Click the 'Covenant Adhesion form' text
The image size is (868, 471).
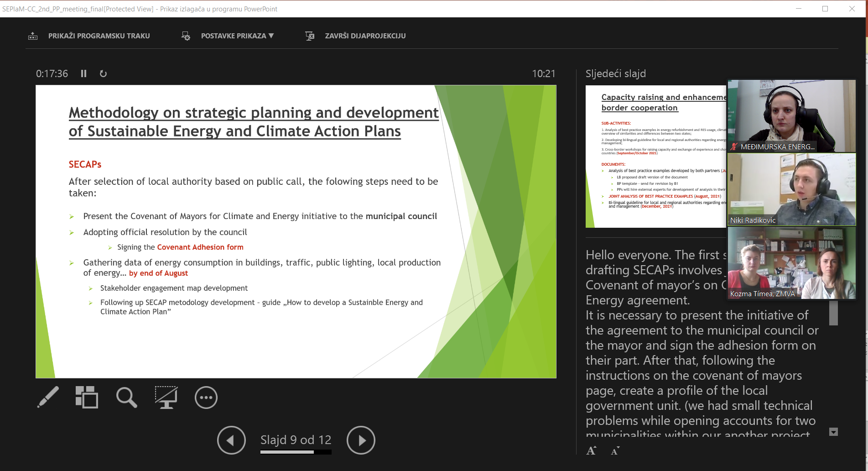(200, 247)
